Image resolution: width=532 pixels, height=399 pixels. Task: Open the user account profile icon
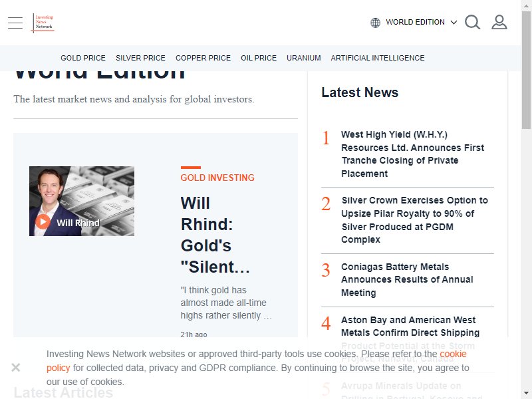pyautogui.click(x=499, y=23)
